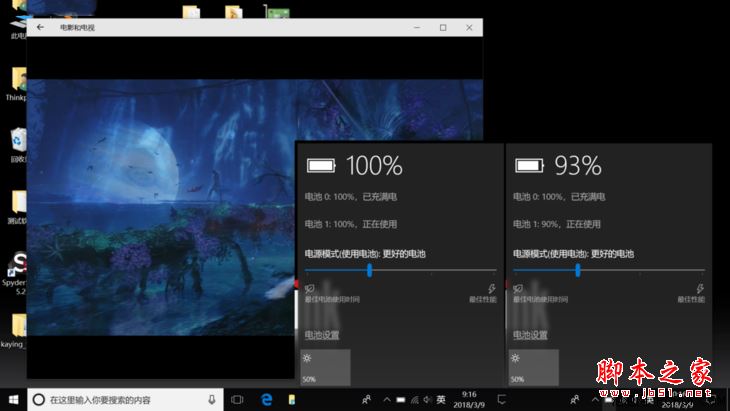Expand hidden tray icons chevron left of 英
The width and height of the screenshot is (730, 411).
pyautogui.click(x=387, y=400)
